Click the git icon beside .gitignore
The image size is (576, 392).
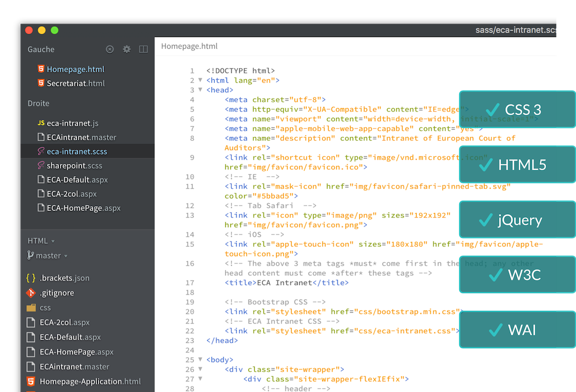coord(31,293)
